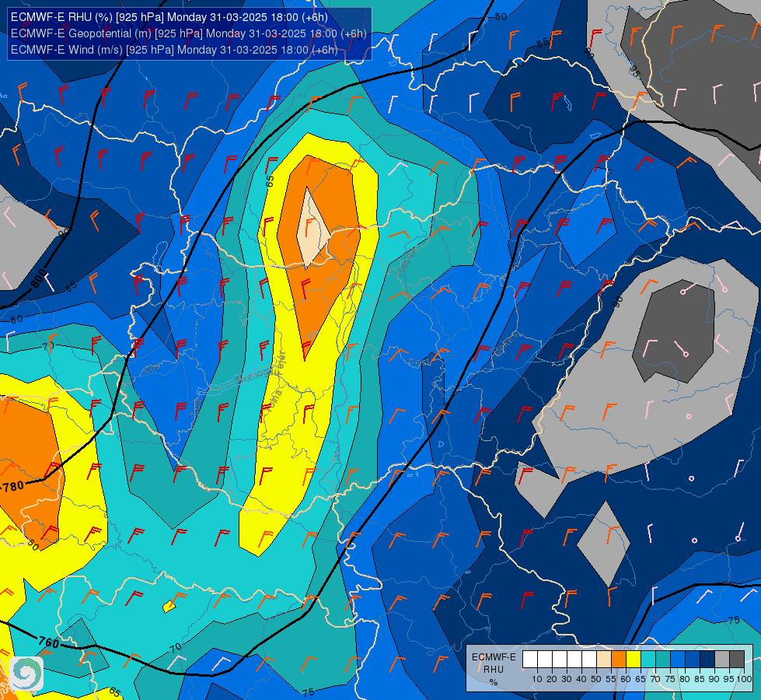Pick the cyan 65–70% legend swatch
This screenshot has height=700, width=761.
[x=648, y=660]
